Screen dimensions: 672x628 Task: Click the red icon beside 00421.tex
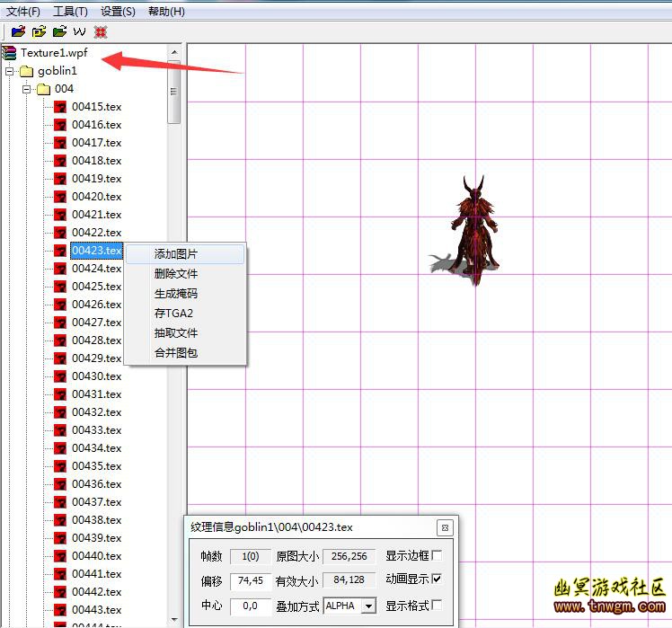click(60, 215)
